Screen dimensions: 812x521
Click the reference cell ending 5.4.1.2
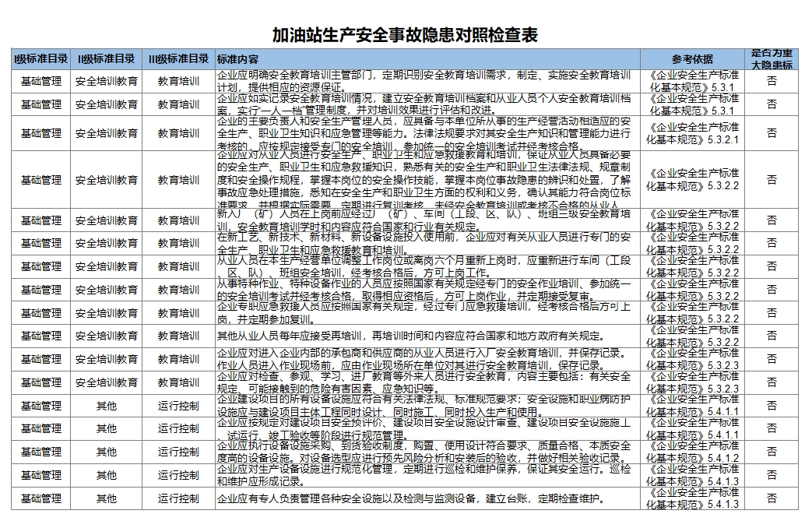[692, 452]
